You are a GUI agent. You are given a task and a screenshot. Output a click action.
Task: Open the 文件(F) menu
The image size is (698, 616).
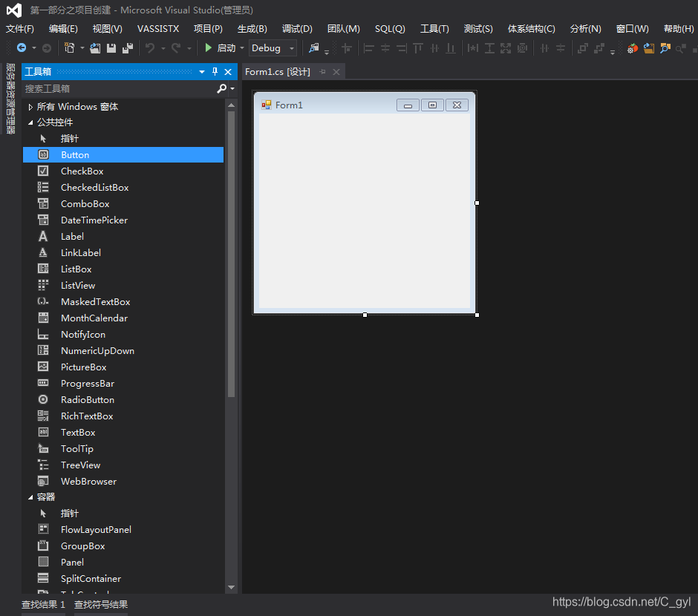click(x=19, y=28)
